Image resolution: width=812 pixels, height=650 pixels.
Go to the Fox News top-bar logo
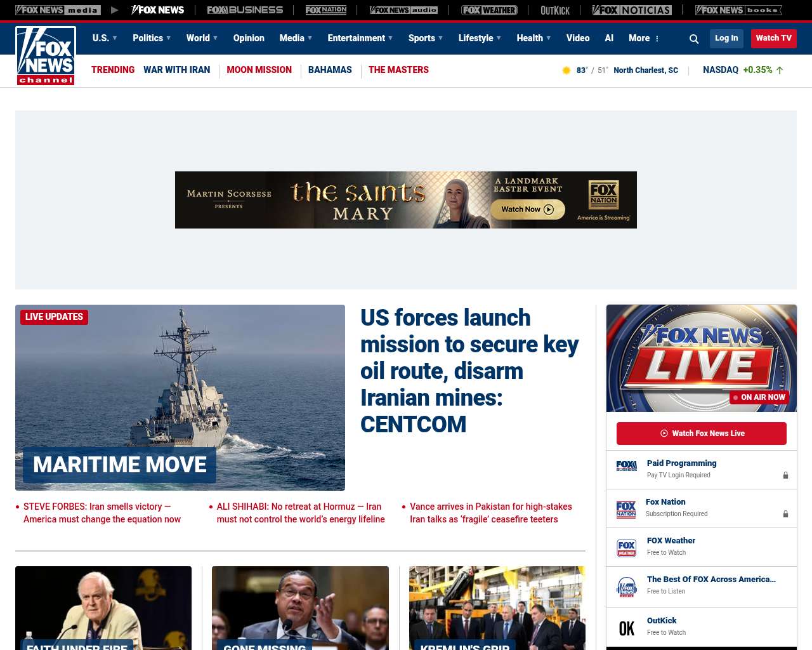point(157,10)
